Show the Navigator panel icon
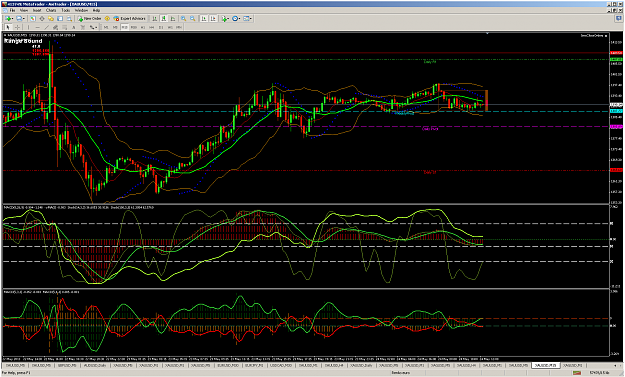Image resolution: width=625 pixels, height=377 pixels. (51, 19)
